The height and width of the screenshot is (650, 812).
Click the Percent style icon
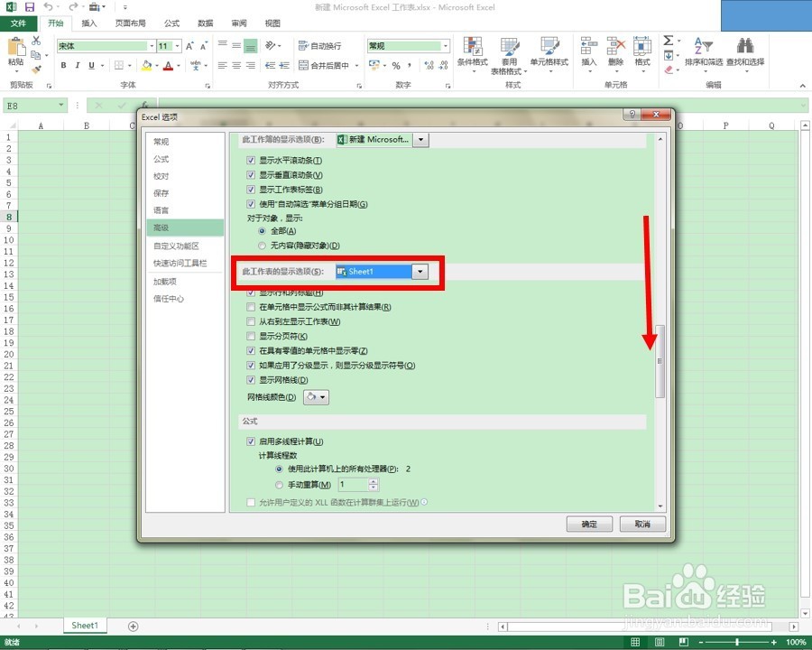(396, 65)
